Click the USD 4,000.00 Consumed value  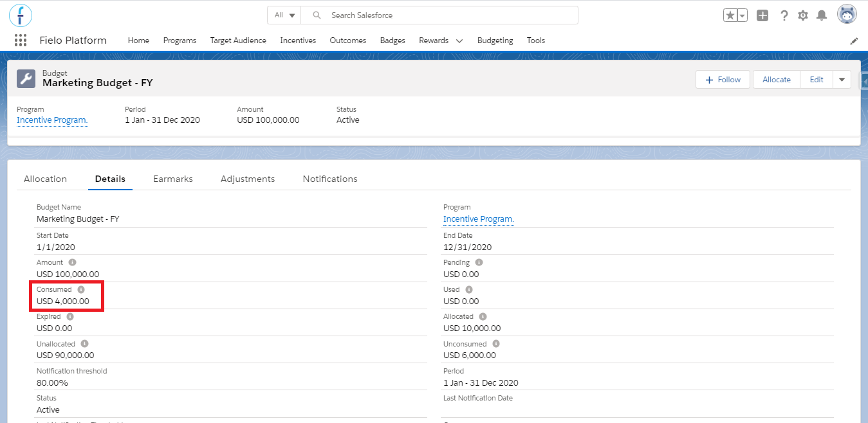pyautogui.click(x=63, y=301)
